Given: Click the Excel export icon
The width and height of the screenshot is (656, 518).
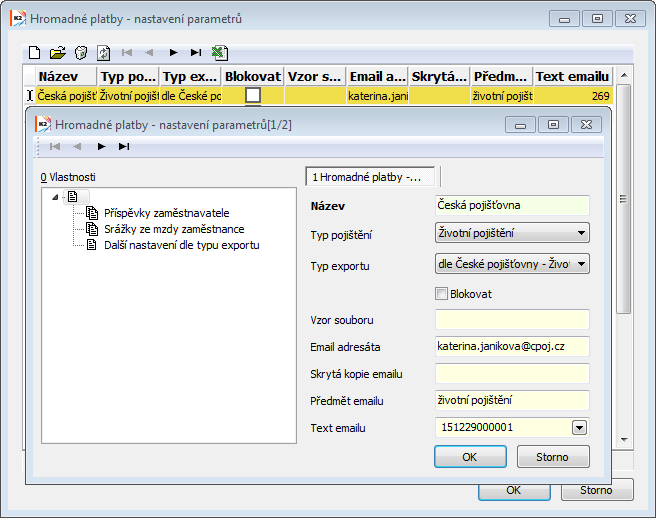Looking at the screenshot, I should [220, 53].
